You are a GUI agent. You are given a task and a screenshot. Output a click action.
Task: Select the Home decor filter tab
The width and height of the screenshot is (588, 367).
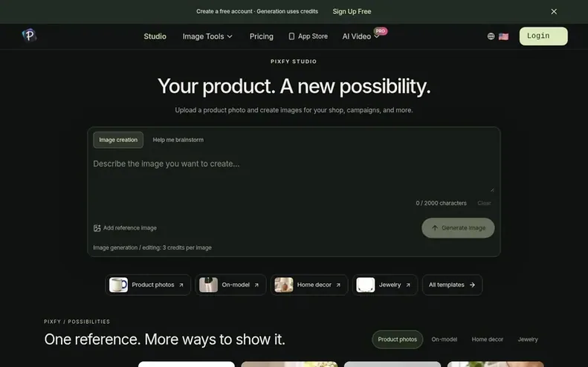pos(487,340)
